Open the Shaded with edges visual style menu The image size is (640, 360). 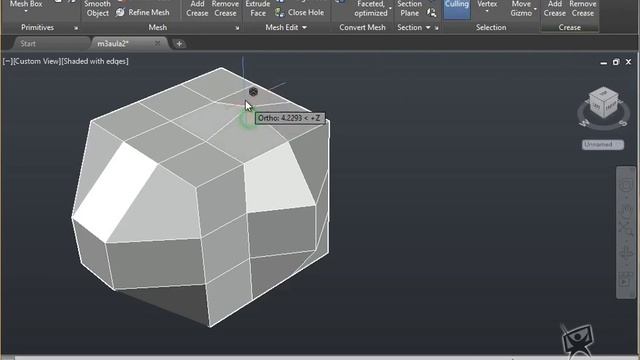[x=95, y=61]
